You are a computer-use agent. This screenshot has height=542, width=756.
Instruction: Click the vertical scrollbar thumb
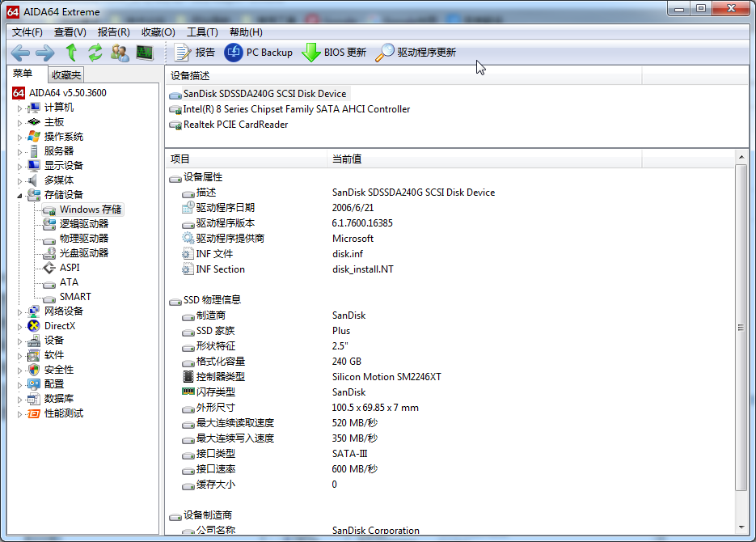[x=741, y=328]
